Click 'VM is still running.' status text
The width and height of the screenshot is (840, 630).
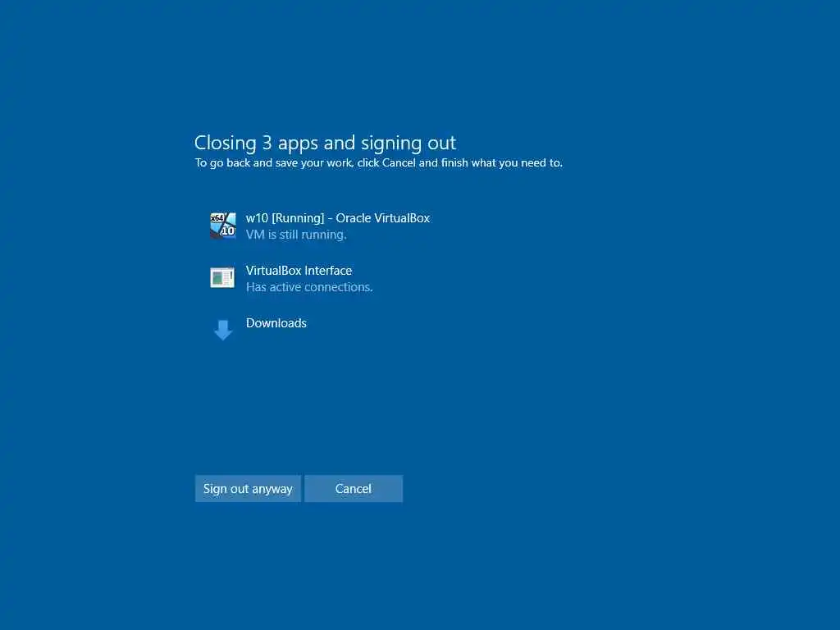[x=296, y=235]
